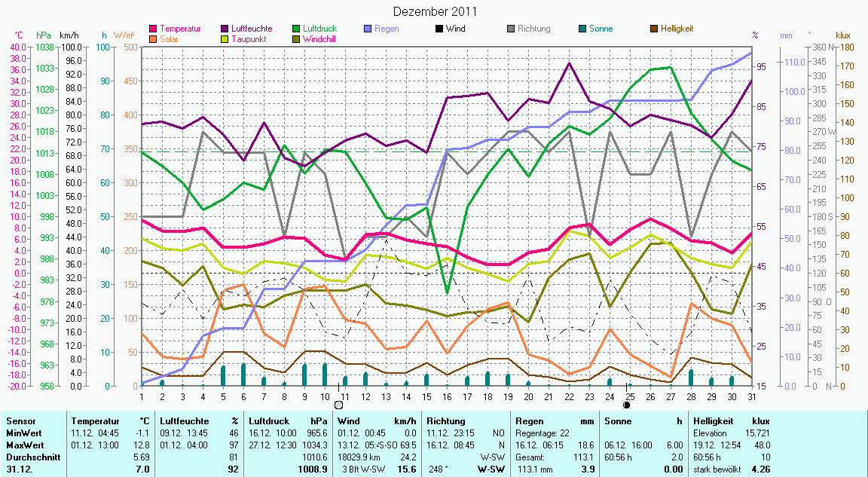868x477 pixels.
Task: Click the MaxWert row label
Action: [x=23, y=445]
